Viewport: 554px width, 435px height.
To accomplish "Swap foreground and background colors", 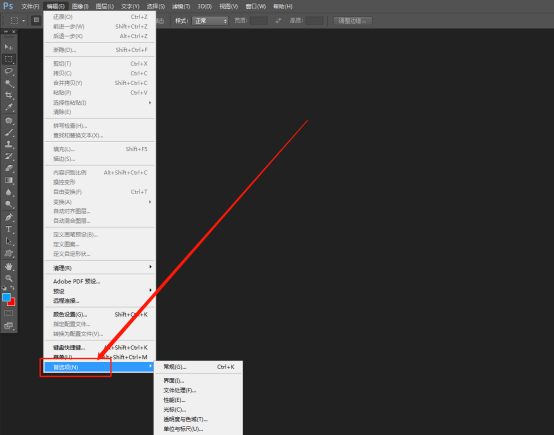I will 12,288.
